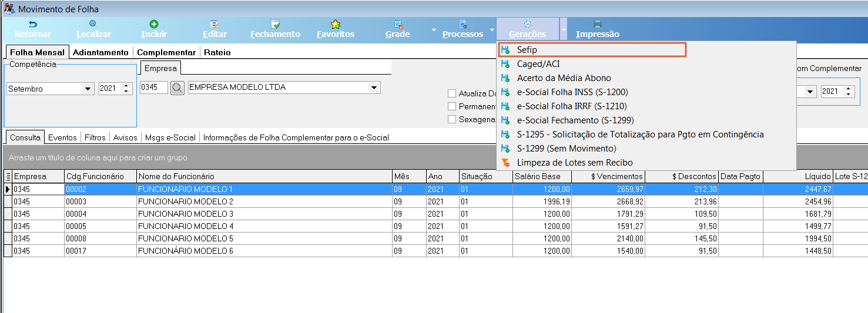This screenshot has height=313, width=868.
Task: Select row FUNCIONARIO MODELO 5
Action: click(x=435, y=238)
